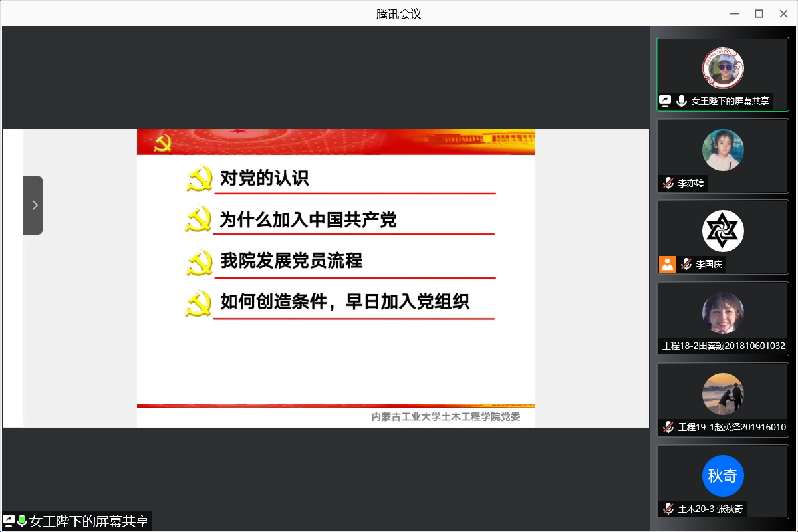Maximize the 腾讯会议 window
The height and width of the screenshot is (532, 798).
(759, 13)
